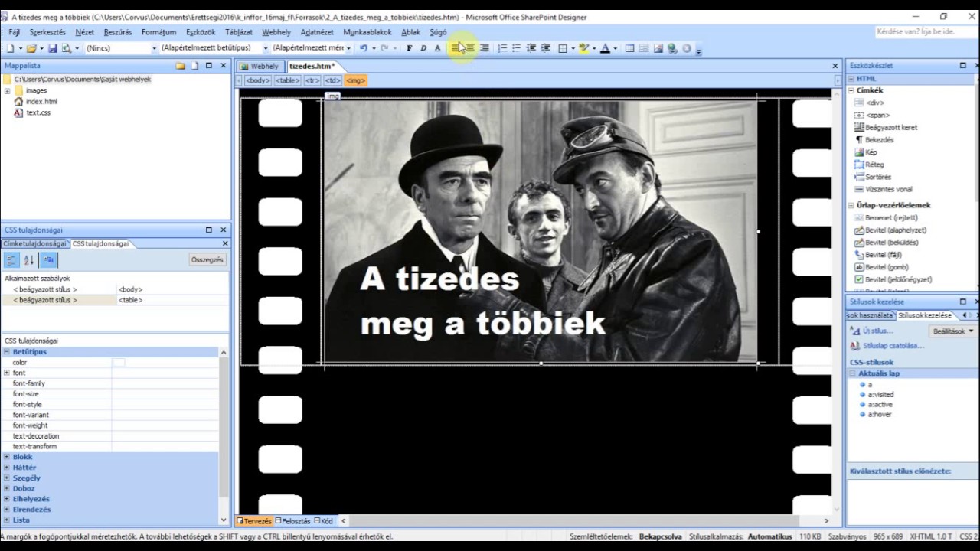Expand the Blokk property group
The height and width of the screenshot is (551, 980).
[x=7, y=457]
